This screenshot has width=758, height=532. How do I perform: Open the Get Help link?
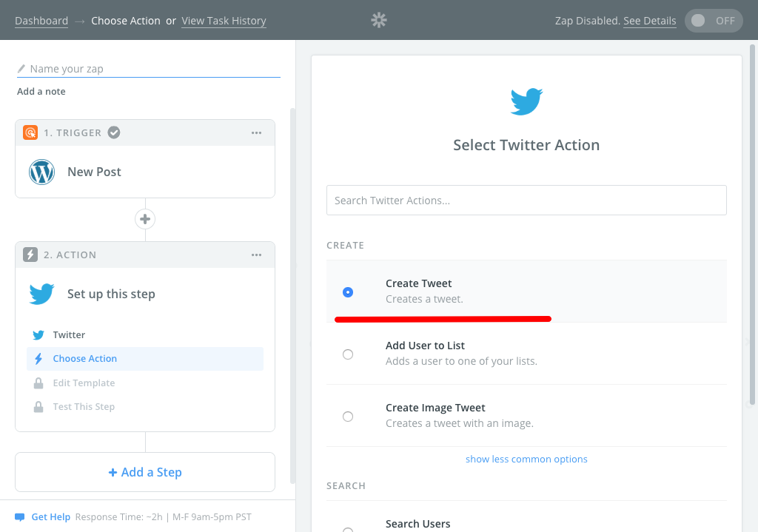tap(51, 517)
